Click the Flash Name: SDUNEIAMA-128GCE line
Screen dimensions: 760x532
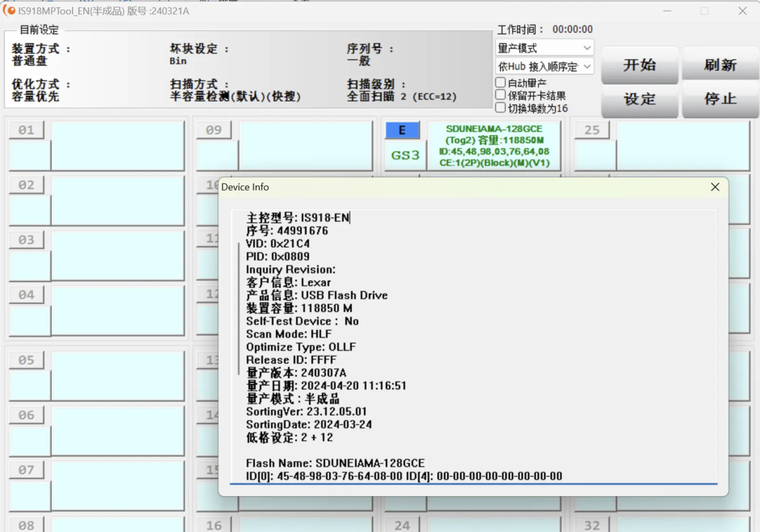(x=335, y=463)
